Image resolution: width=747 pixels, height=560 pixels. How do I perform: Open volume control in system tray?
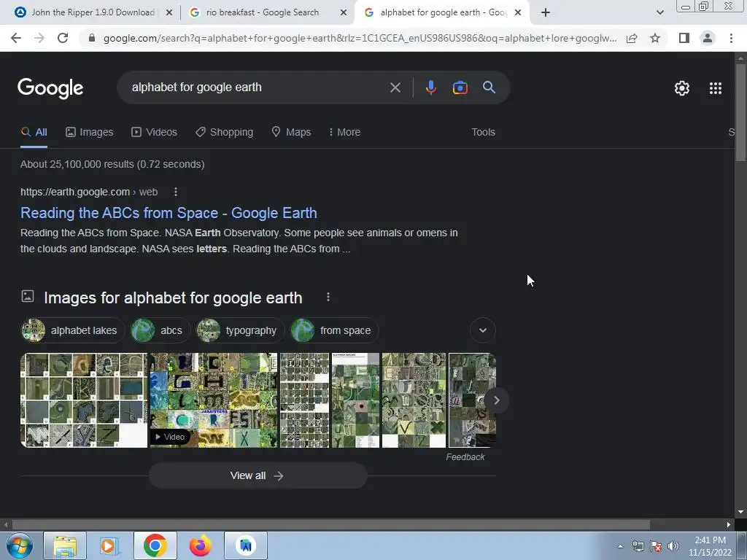pos(673,546)
